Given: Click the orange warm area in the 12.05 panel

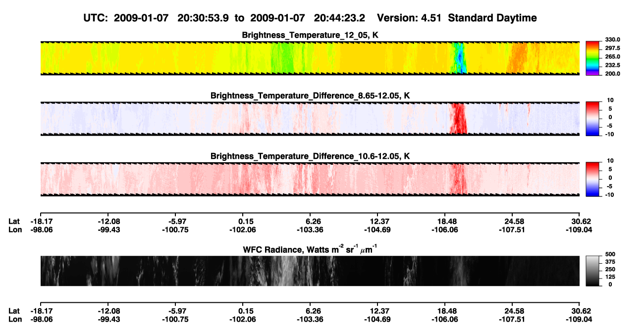Looking at the screenshot, I should (x=519, y=58).
